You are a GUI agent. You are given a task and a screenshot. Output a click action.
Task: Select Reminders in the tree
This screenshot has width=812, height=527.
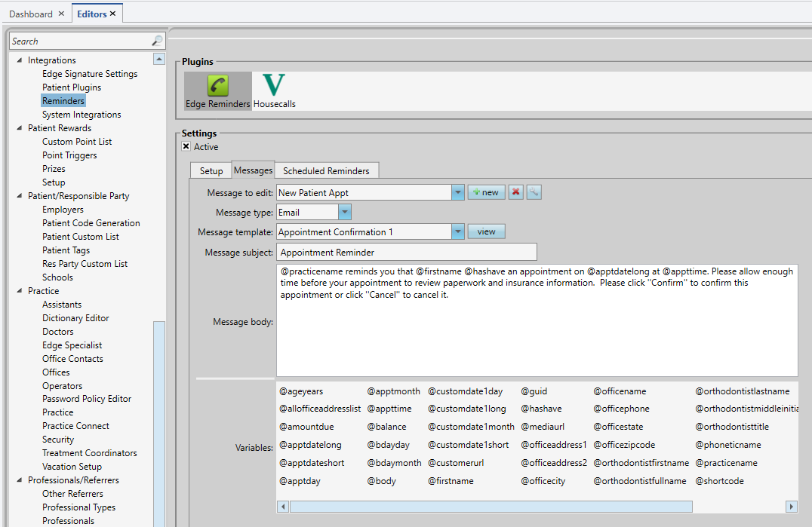pyautogui.click(x=63, y=101)
